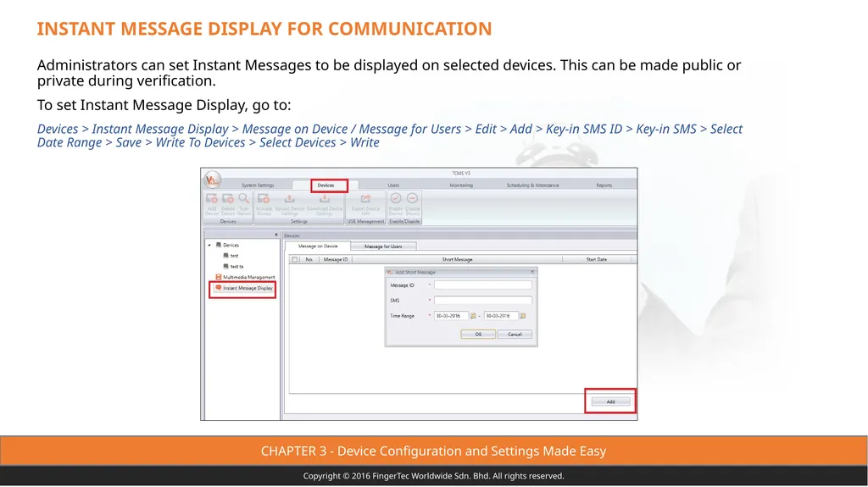The image size is (868, 487).
Task: Click OK in Add Short Message dialog
Action: click(x=478, y=335)
